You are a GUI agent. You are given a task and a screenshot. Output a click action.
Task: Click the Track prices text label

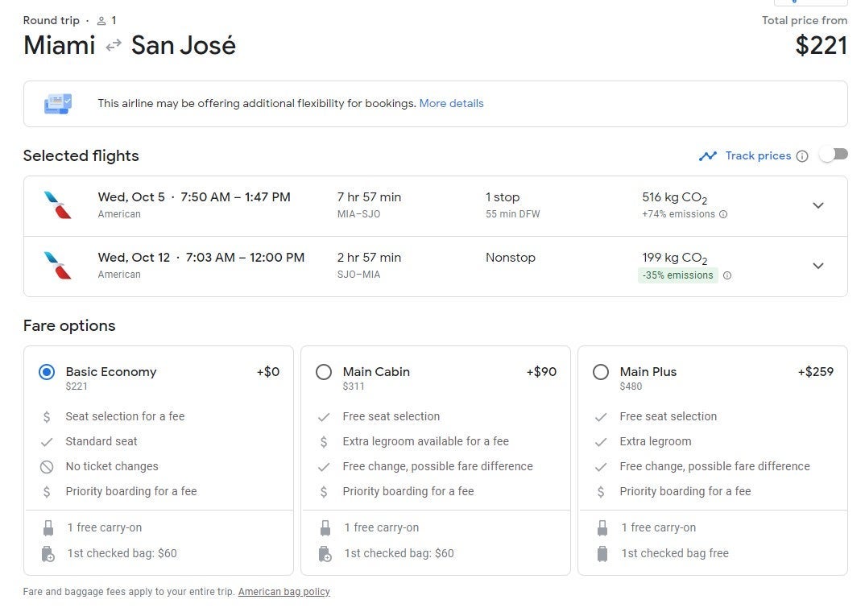tap(758, 155)
